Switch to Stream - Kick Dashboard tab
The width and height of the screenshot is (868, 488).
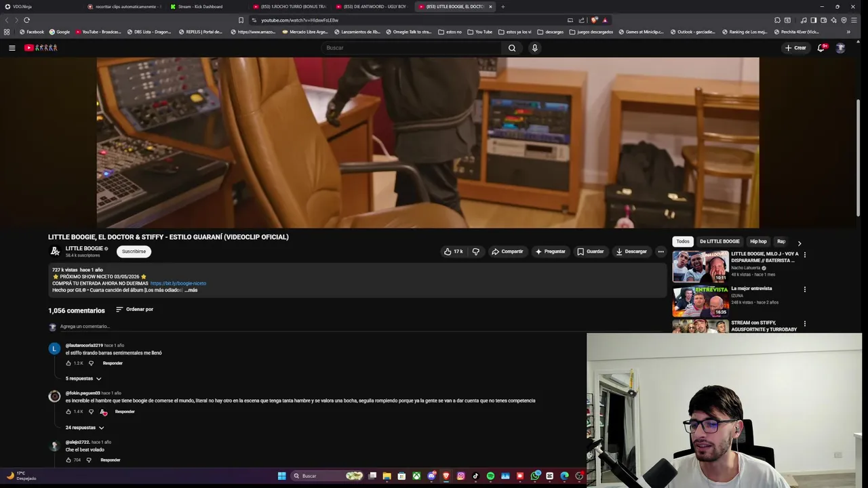tap(205, 7)
